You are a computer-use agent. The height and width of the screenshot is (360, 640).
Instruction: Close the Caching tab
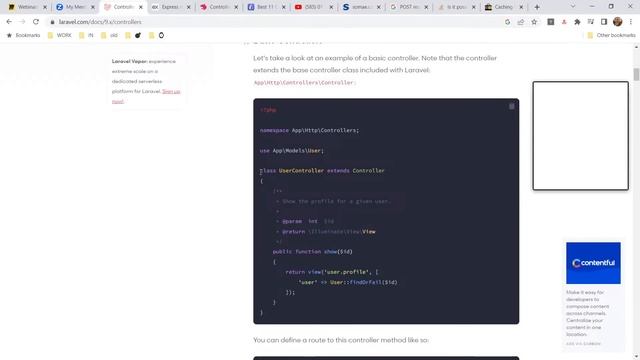click(x=521, y=7)
